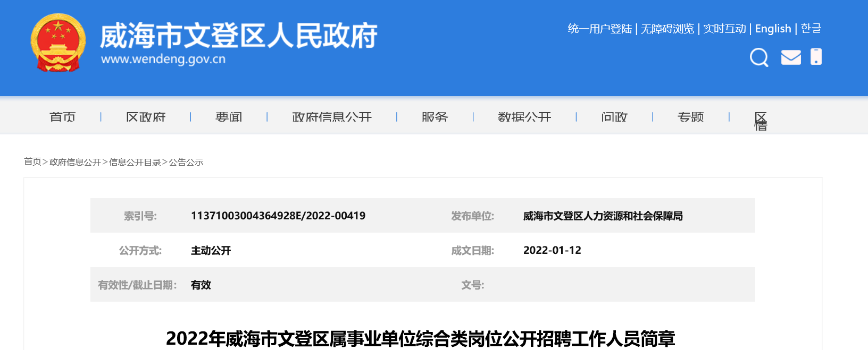Click the date 2022-01-12
Screen dimensions: 868x350
(x=552, y=250)
